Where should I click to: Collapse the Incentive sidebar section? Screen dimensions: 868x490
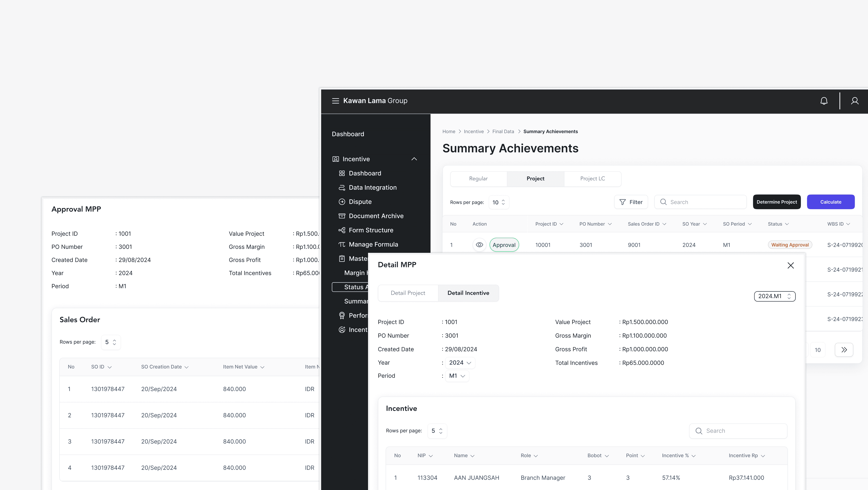coord(414,159)
